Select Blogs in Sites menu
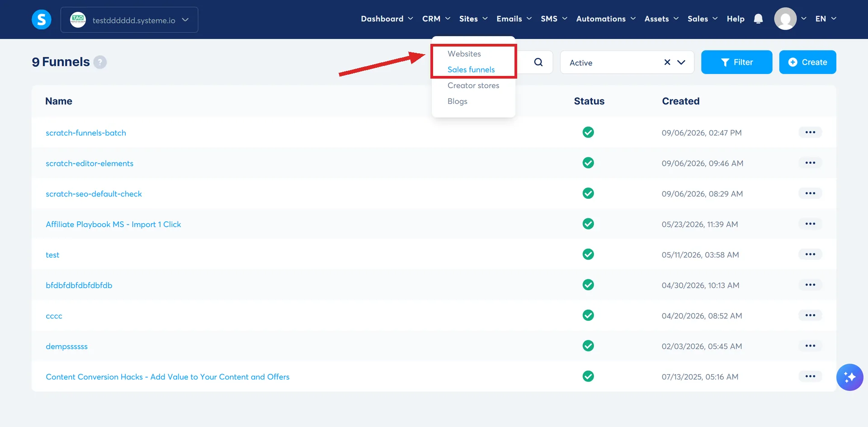Viewport: 868px width, 427px height. pos(458,101)
